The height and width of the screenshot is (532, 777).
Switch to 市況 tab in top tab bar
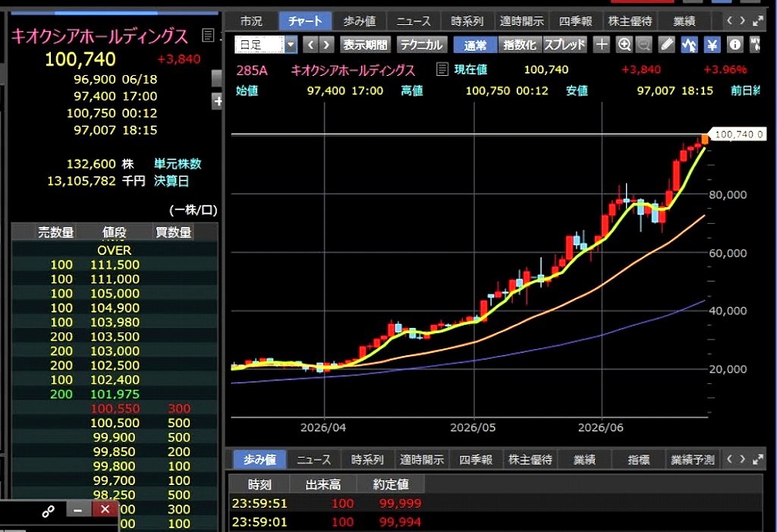tap(251, 20)
